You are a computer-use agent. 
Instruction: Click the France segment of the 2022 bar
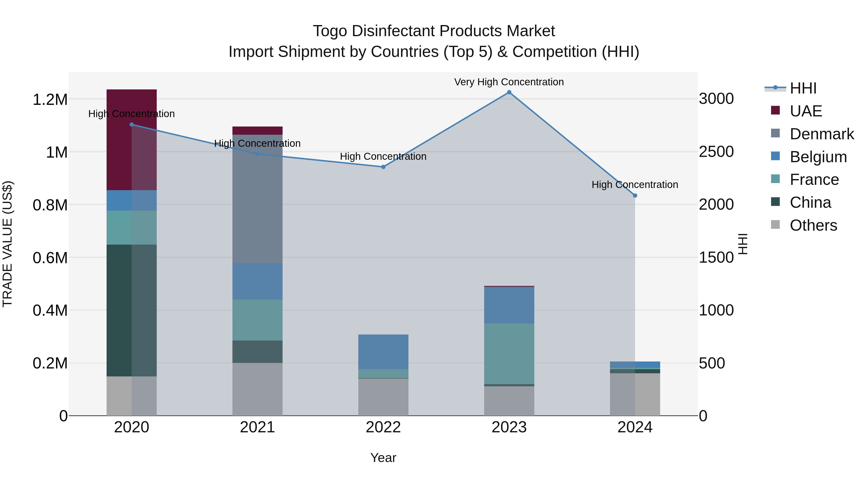(383, 374)
